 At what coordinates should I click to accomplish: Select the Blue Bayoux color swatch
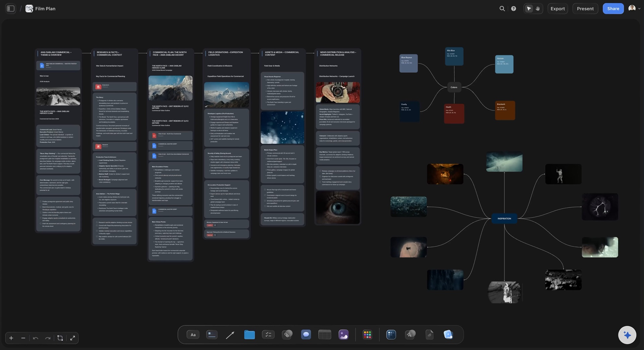[x=408, y=63]
